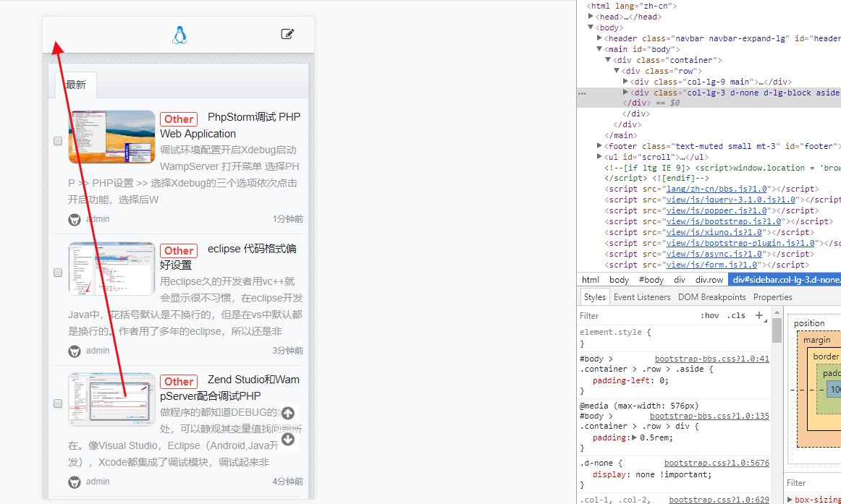Expand the header navbar element node
Image resolution: width=841 pixels, height=504 pixels.
tap(600, 38)
